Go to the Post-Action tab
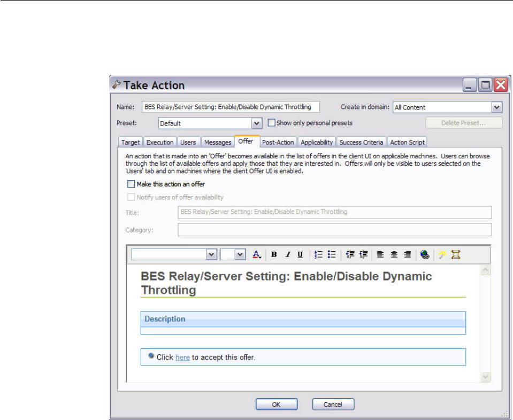Screen dimensions: 513x420 (x=278, y=142)
